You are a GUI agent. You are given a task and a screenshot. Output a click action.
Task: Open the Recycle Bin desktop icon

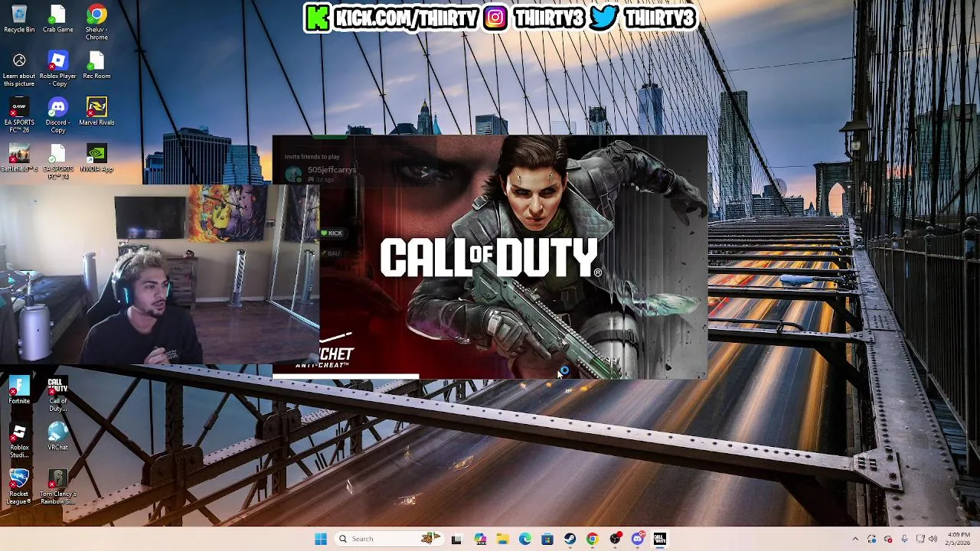(19, 19)
